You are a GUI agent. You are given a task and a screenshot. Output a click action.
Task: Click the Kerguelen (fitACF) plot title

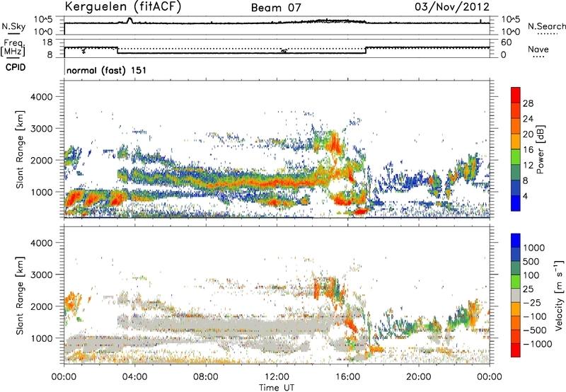122,6
